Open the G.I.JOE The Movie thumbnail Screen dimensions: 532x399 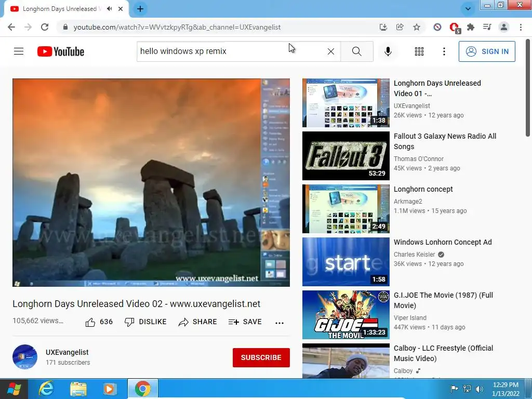(x=345, y=314)
